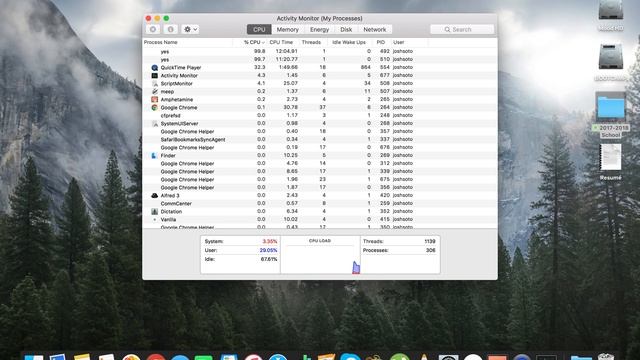Click the Idle 67.61% value
Image resolution: width=640 pixels, height=360 pixels.
click(x=269, y=259)
